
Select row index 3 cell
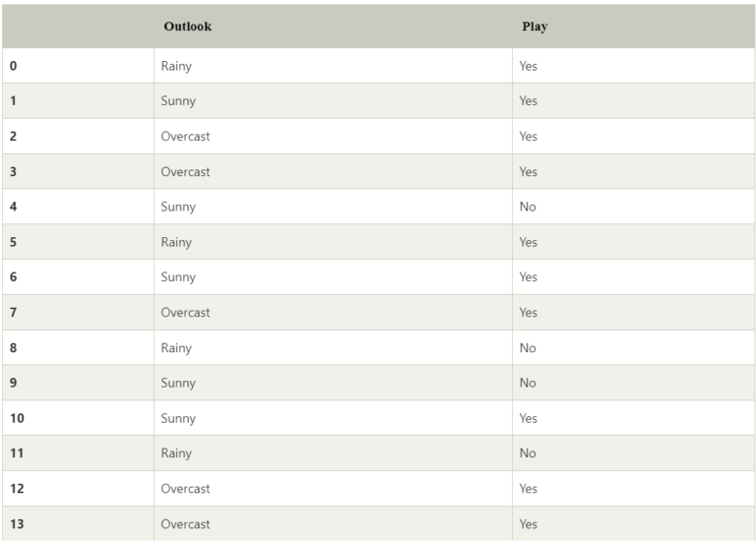(14, 172)
